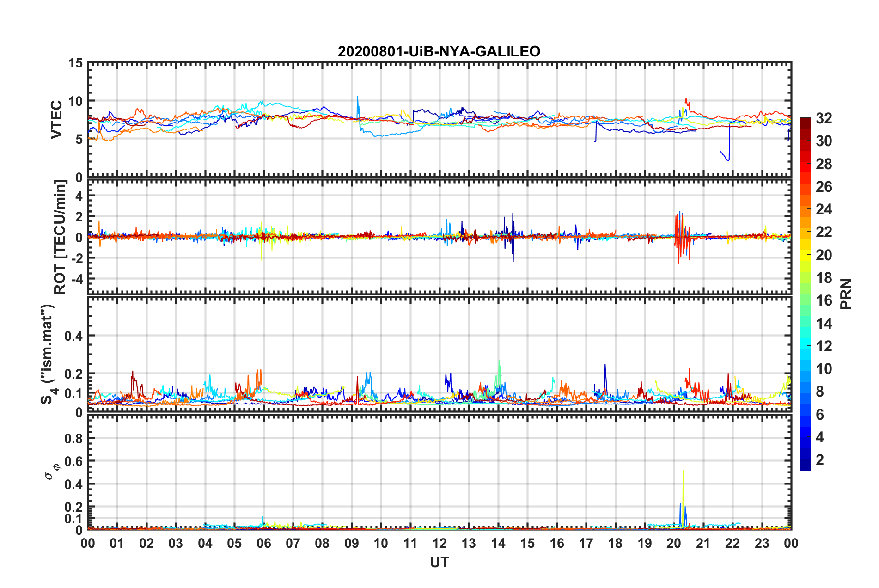This screenshot has width=879, height=588.
Task: Click the S4 ("ism.mat") axis label
Action: pos(48,355)
